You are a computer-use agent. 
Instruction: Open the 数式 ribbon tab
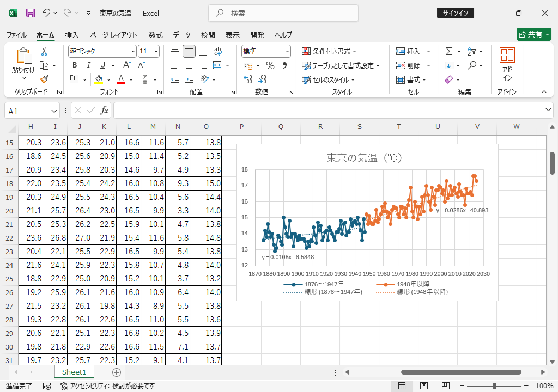[x=155, y=35]
